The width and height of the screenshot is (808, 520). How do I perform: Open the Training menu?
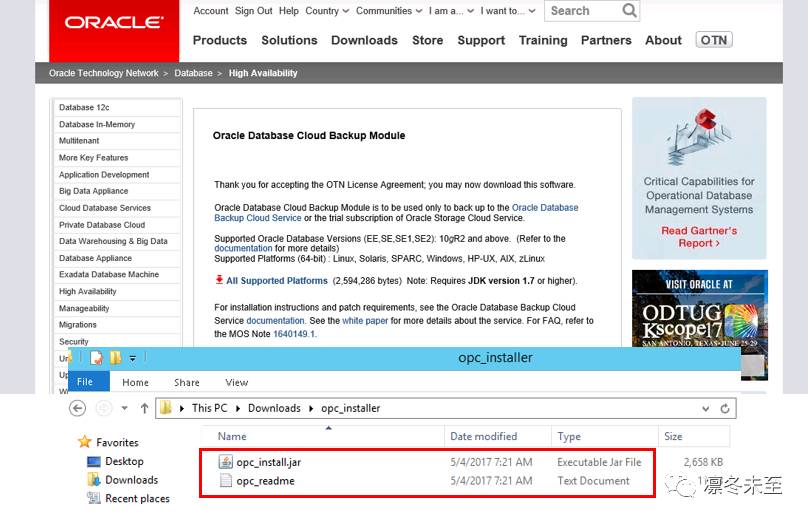click(543, 40)
